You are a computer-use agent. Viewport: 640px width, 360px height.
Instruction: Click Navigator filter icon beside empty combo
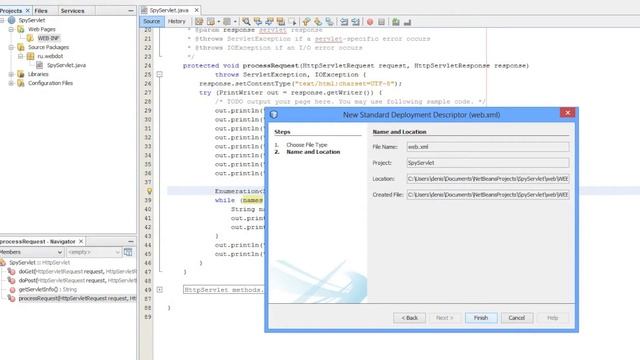click(128, 252)
